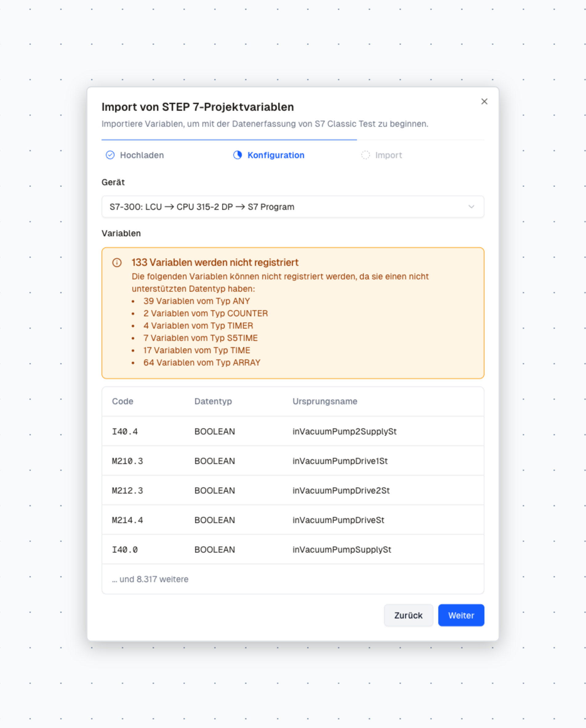Click '39 Variablen vom Typ ANY'
The image size is (586, 728).
[x=197, y=301]
